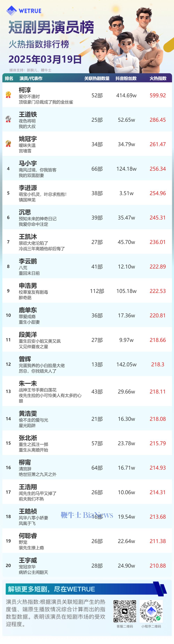The image size is (174, 644).
Task: Click 申浩男's 112部 drama count
Action: click(x=97, y=291)
